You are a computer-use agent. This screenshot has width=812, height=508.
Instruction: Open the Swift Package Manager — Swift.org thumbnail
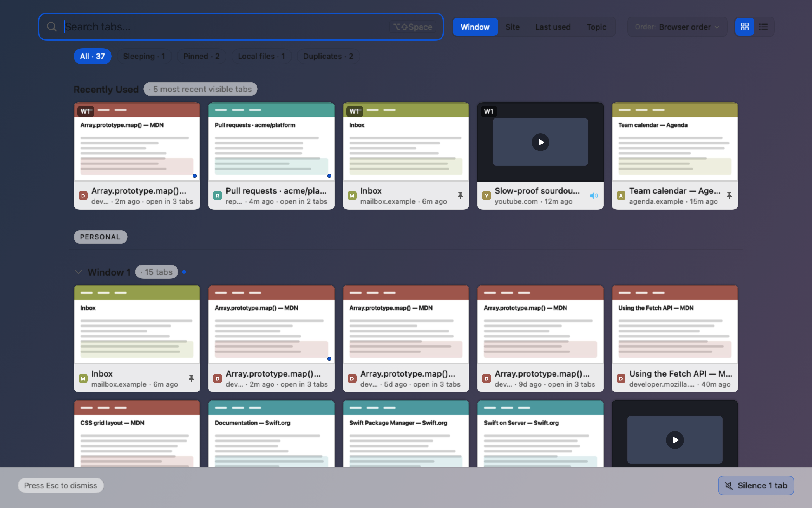coord(406,434)
